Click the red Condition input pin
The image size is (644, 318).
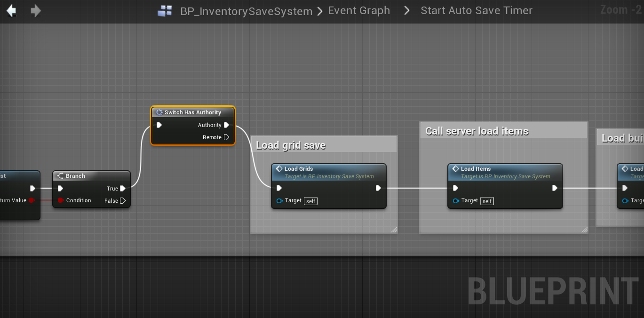coord(61,200)
